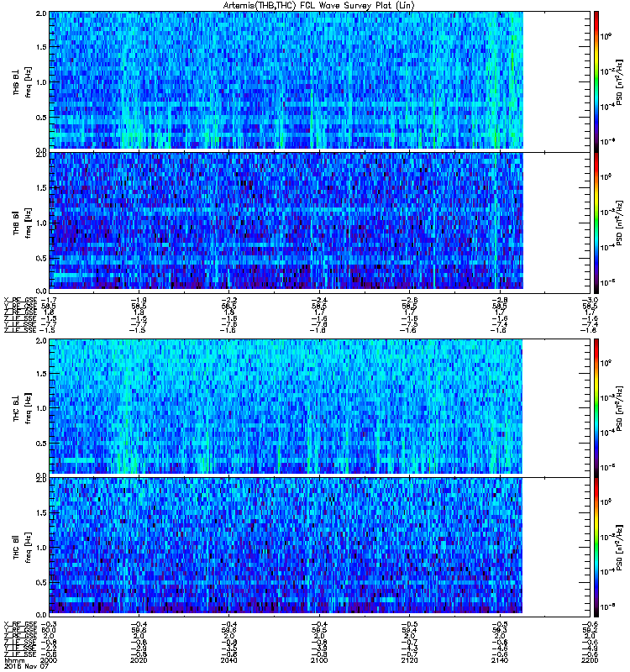Viewport: 630px width, 672px height.
Task: Click the plot title "Artemis(THB,THC) FGL Wave Survey Plot (Lin)"
Action: 318,6
